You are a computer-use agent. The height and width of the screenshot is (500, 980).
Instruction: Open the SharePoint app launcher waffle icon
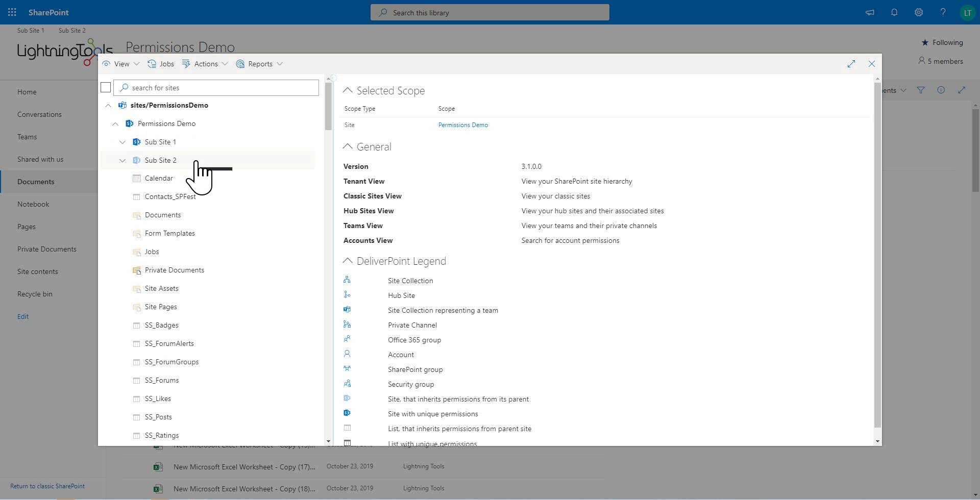pyautogui.click(x=12, y=12)
